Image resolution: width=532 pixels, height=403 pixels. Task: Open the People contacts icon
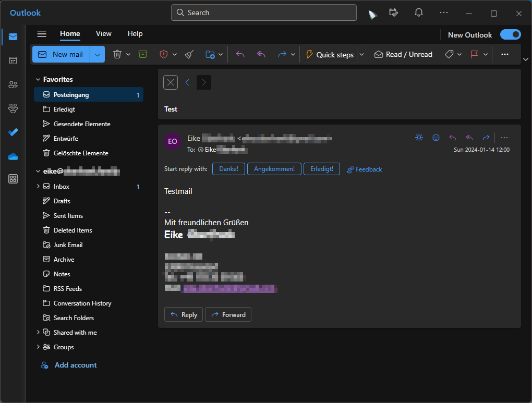[13, 84]
